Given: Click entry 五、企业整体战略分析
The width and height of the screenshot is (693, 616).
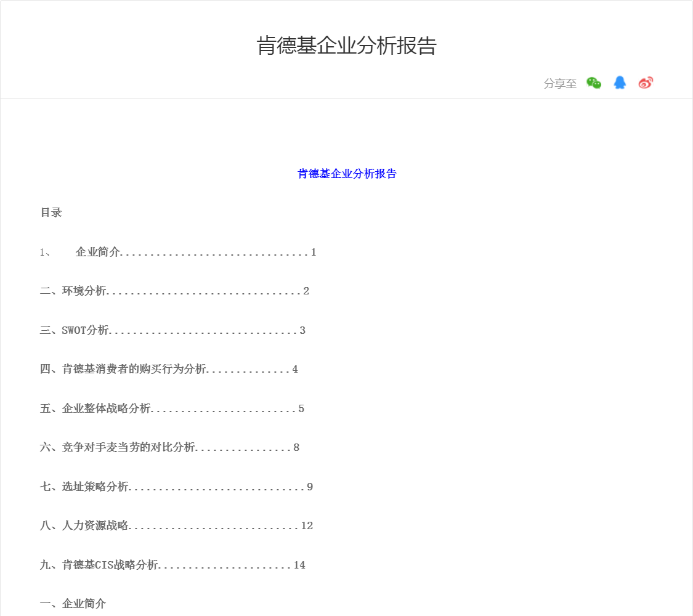Looking at the screenshot, I should [172, 408].
